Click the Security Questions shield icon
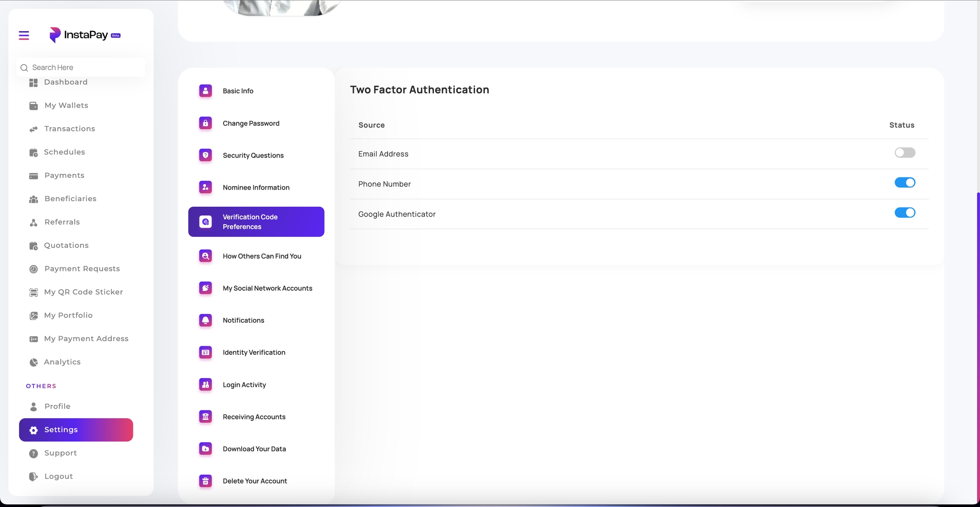The height and width of the screenshot is (507, 980). [205, 155]
